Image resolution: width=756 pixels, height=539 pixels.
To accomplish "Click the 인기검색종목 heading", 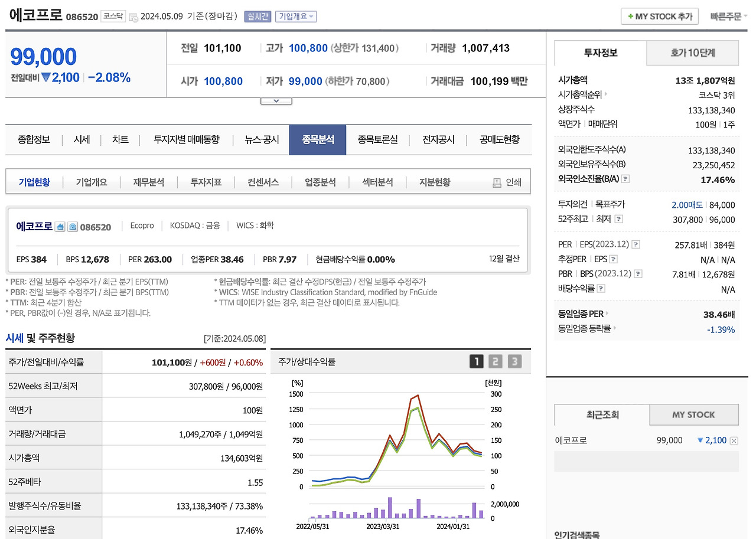I will [576, 534].
